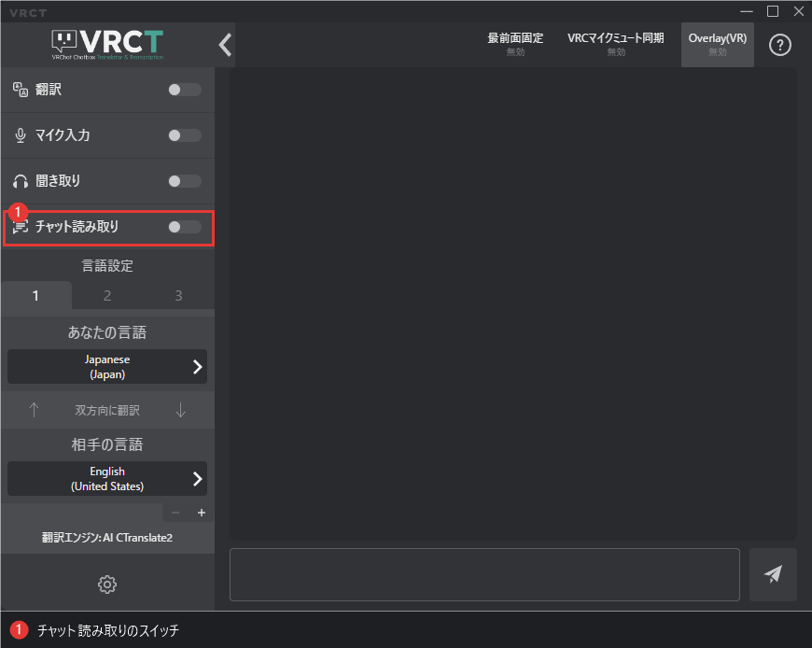The height and width of the screenshot is (648, 812).
Task: Minimize the VRCT window
Action: (747, 11)
